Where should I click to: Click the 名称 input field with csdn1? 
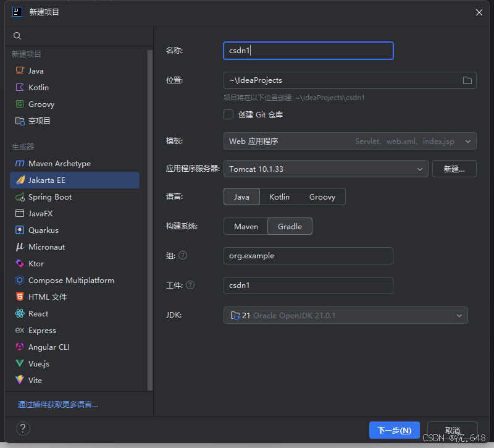[x=308, y=51]
